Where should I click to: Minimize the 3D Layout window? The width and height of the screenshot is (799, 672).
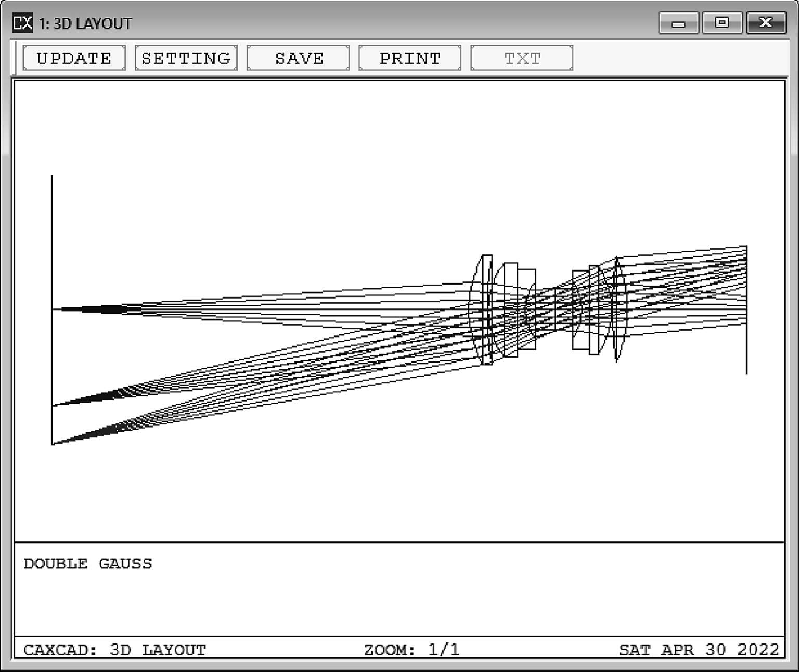click(x=678, y=23)
